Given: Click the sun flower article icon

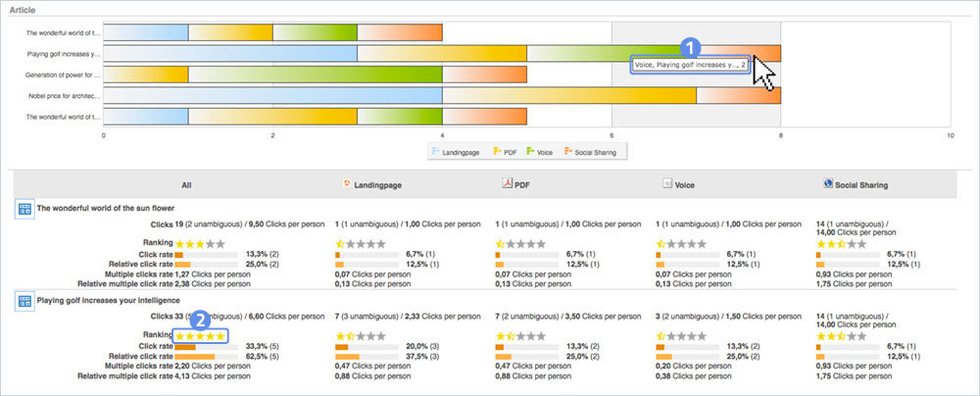Looking at the screenshot, I should pos(24,208).
